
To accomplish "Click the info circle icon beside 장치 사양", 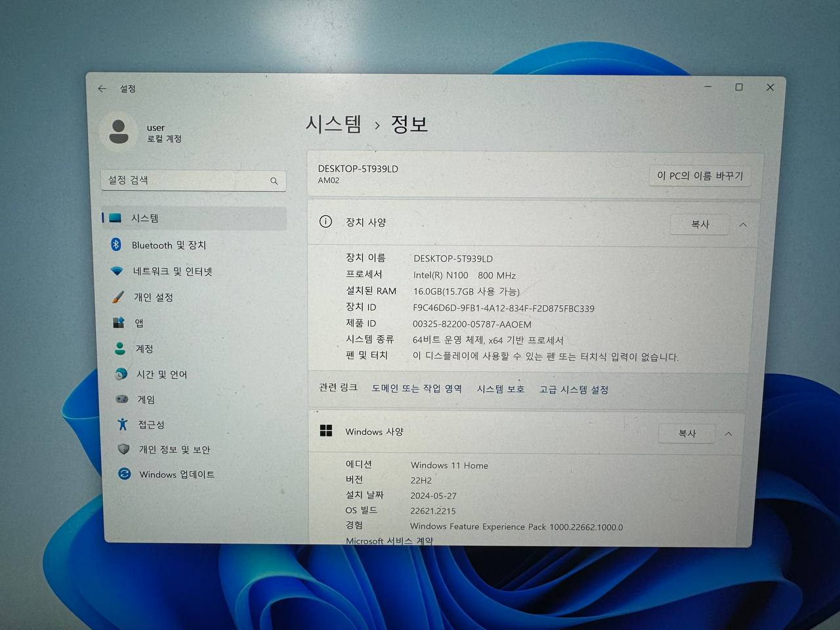I will click(325, 222).
